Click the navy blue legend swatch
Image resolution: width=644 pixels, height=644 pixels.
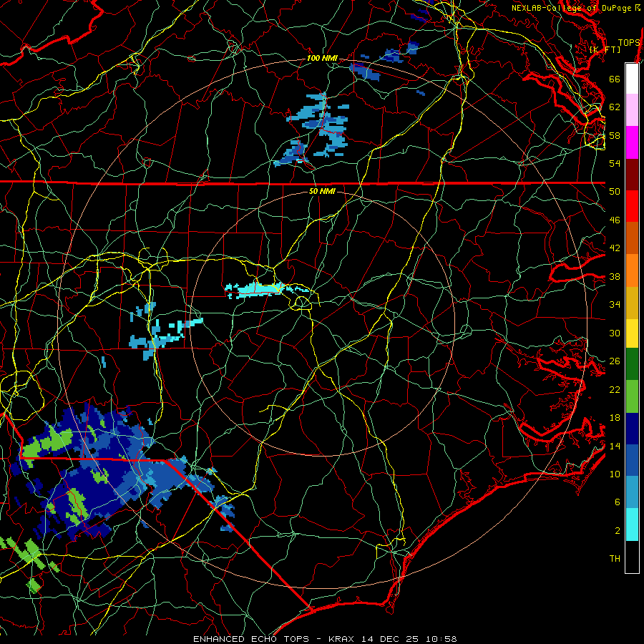632,429
